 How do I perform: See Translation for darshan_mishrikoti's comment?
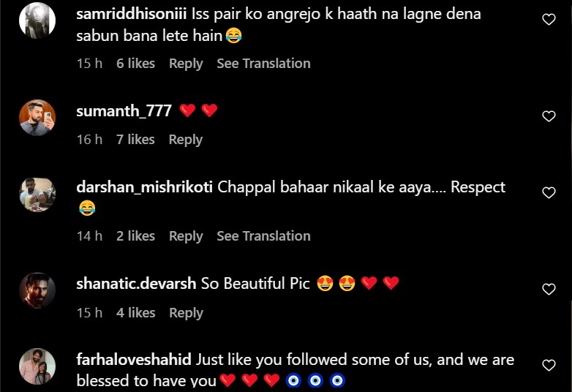point(264,236)
